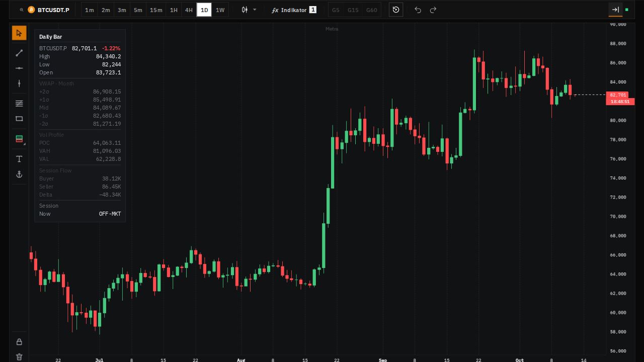The height and width of the screenshot is (362, 644).
Task: Select the text annotation tool
Action: (x=19, y=159)
